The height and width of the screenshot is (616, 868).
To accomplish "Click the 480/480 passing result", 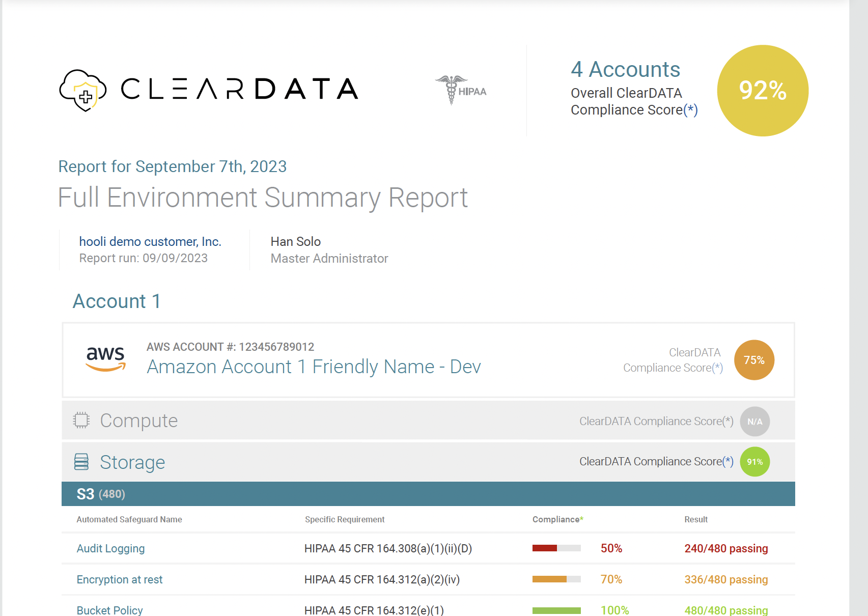I will click(x=726, y=610).
